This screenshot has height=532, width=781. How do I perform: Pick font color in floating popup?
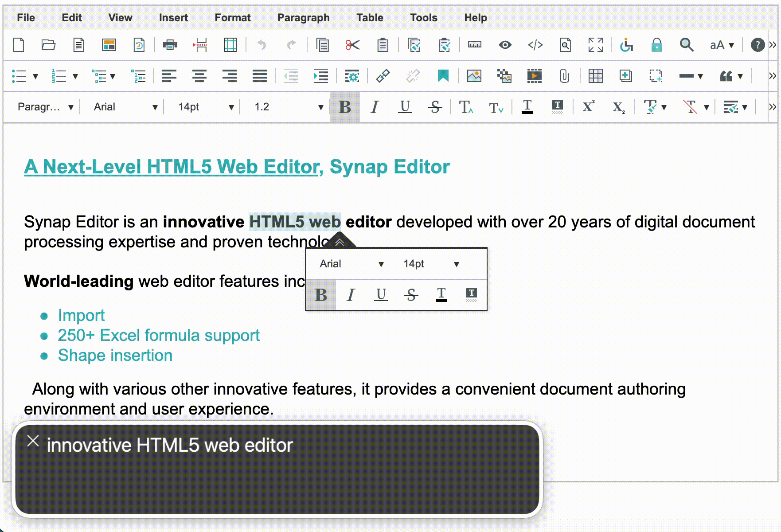[441, 294]
